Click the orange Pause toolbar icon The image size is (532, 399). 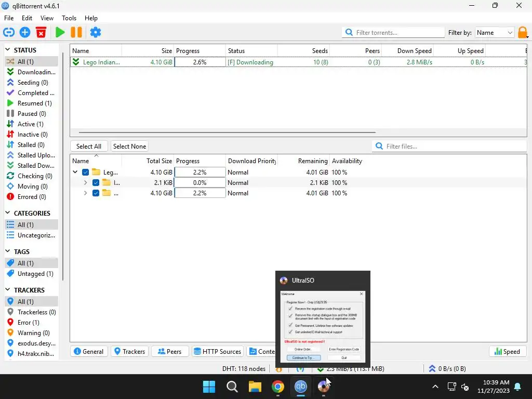point(76,32)
